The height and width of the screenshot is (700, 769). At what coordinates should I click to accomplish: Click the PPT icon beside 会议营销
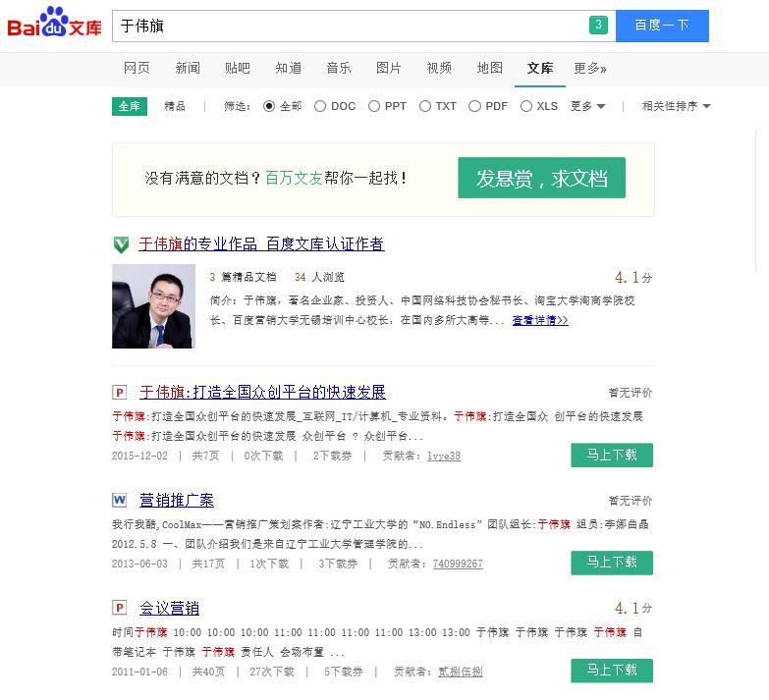point(119,609)
